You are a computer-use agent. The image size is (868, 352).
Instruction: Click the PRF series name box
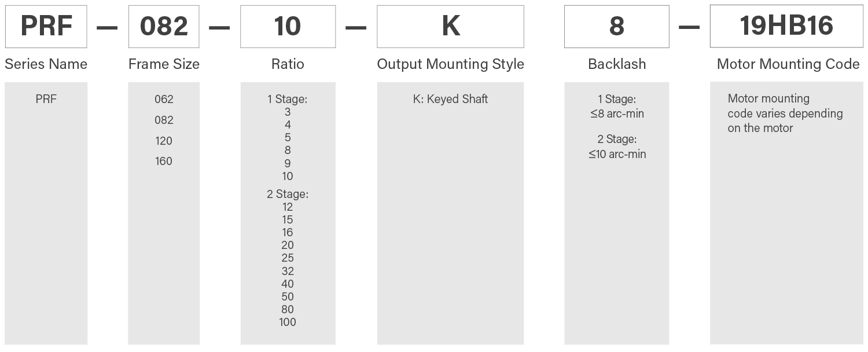click(46, 27)
